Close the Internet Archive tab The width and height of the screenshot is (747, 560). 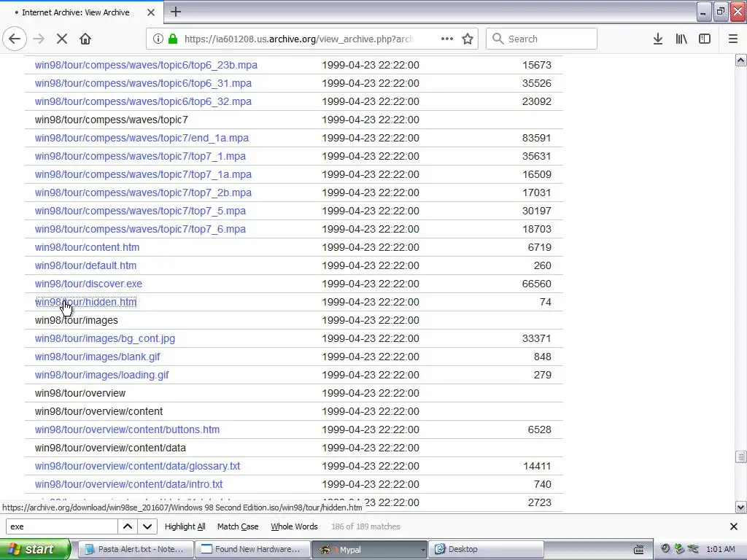pyautogui.click(x=151, y=12)
